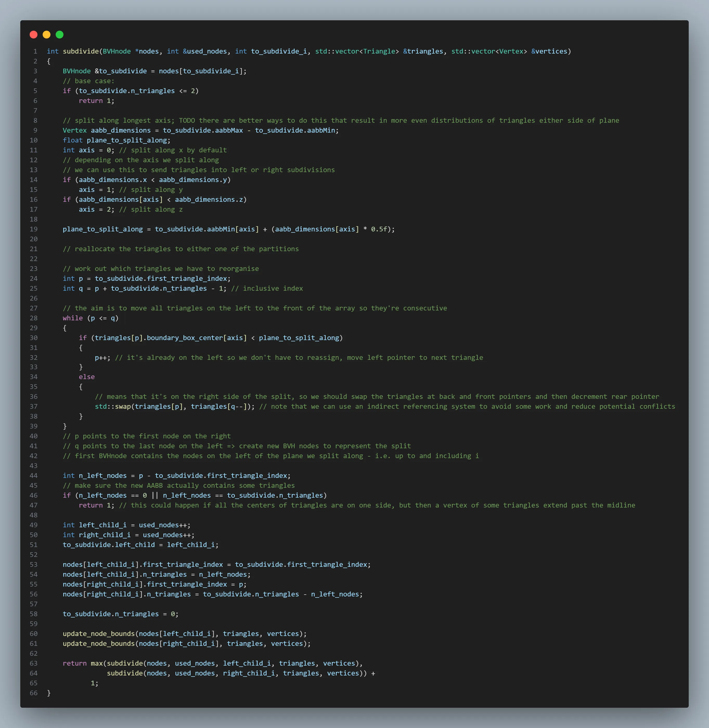709x728 pixels.
Task: Click 'int p = to_subdivide.first_triangle_index;' line
Action: [147, 279]
